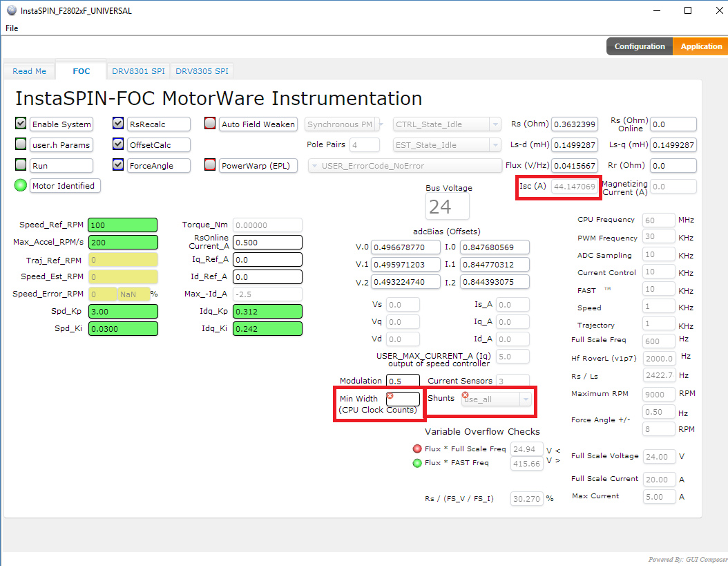Click the Rr (Ohm) value field
The height and width of the screenshot is (566, 728).
point(673,165)
